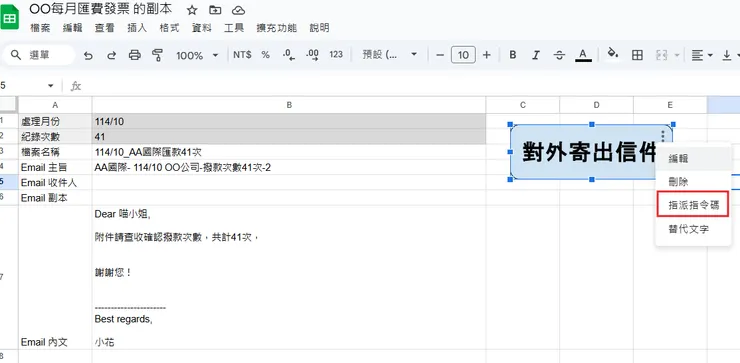
Task: Open the 查看 menu
Action: tap(104, 28)
